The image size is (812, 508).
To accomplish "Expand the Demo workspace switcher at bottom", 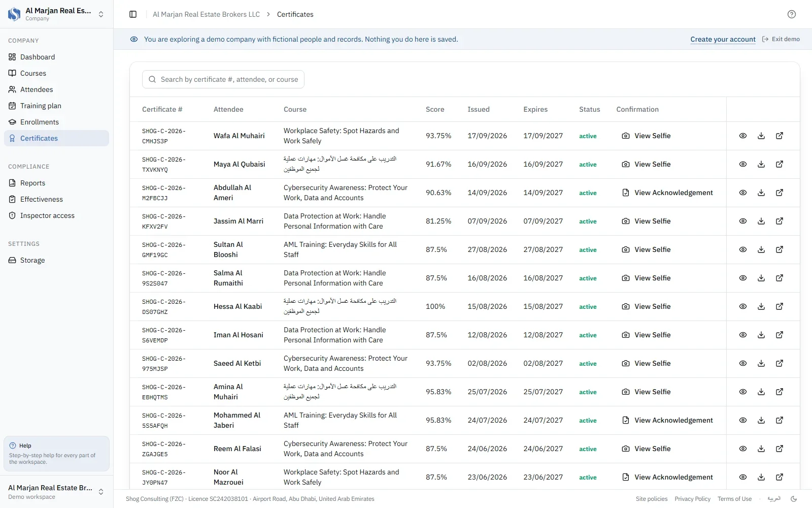I will (56, 492).
